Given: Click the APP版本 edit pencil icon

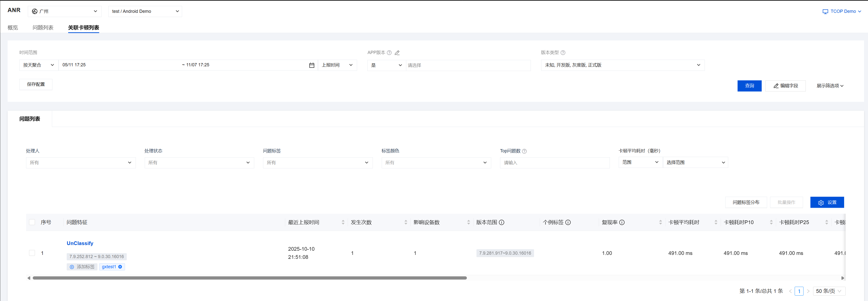Looking at the screenshot, I should (397, 53).
